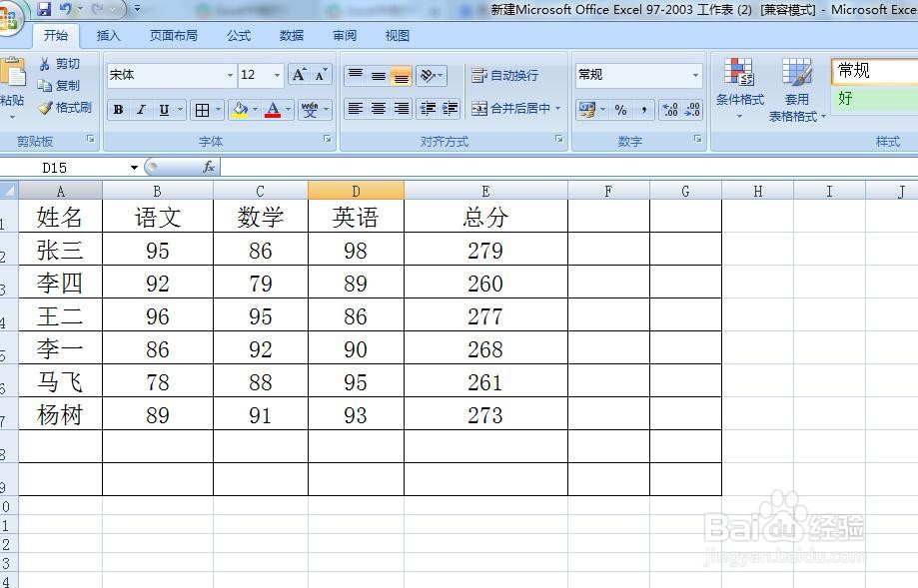Open the 数据 ribbon tab
Image resolution: width=918 pixels, height=588 pixels.
291,35
